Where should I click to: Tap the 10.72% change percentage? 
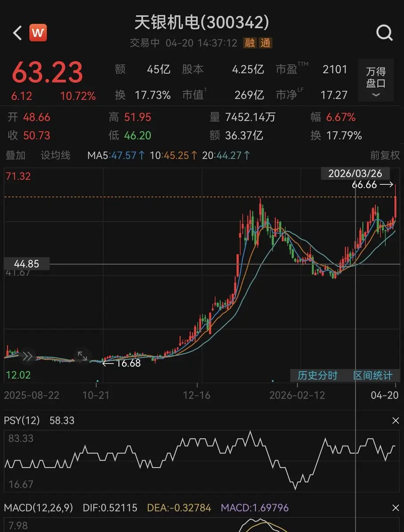coord(78,96)
